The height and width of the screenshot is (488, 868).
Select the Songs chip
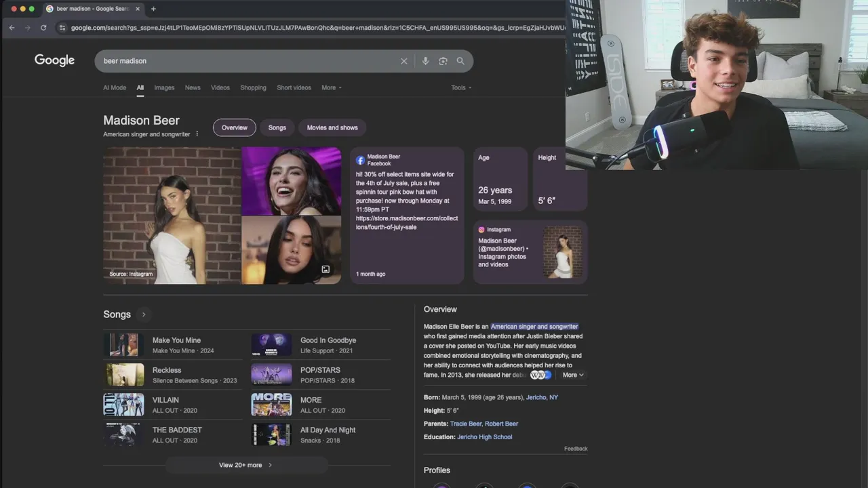pyautogui.click(x=277, y=127)
